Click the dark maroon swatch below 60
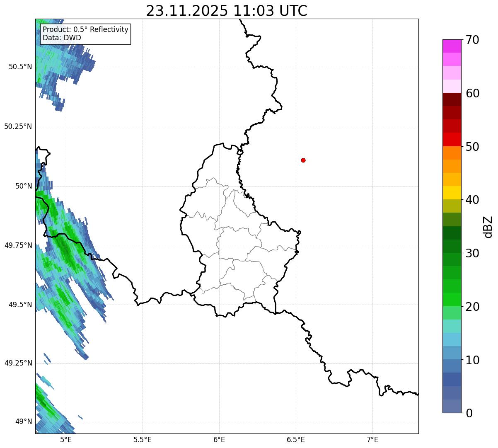This screenshot has width=498, height=448. pyautogui.click(x=452, y=99)
